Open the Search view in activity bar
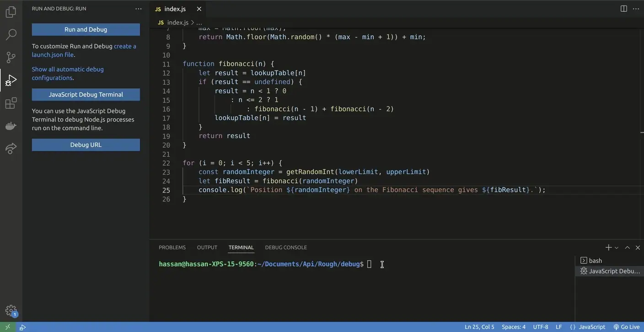The image size is (644, 332). [x=11, y=34]
